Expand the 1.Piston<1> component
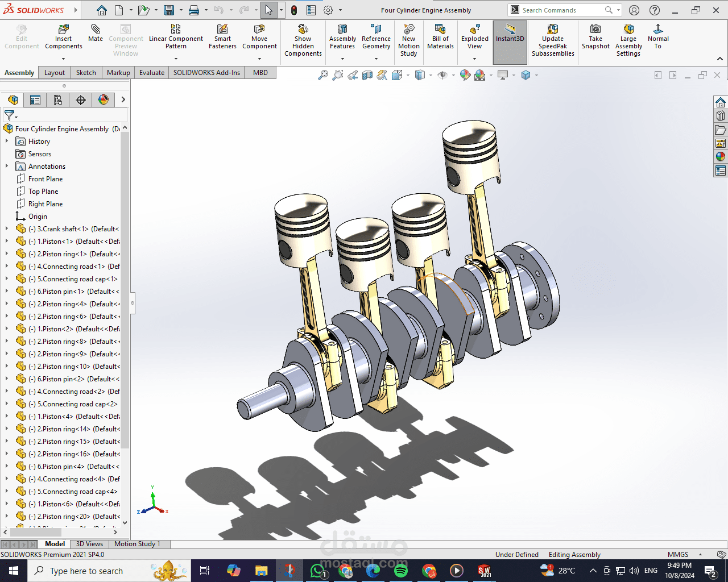 (x=7, y=242)
